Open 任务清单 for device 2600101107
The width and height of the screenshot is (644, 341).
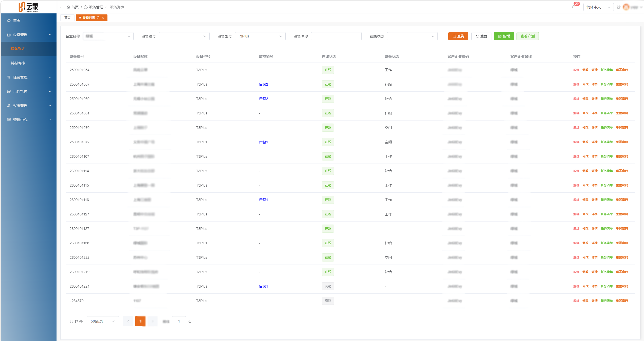point(607,156)
